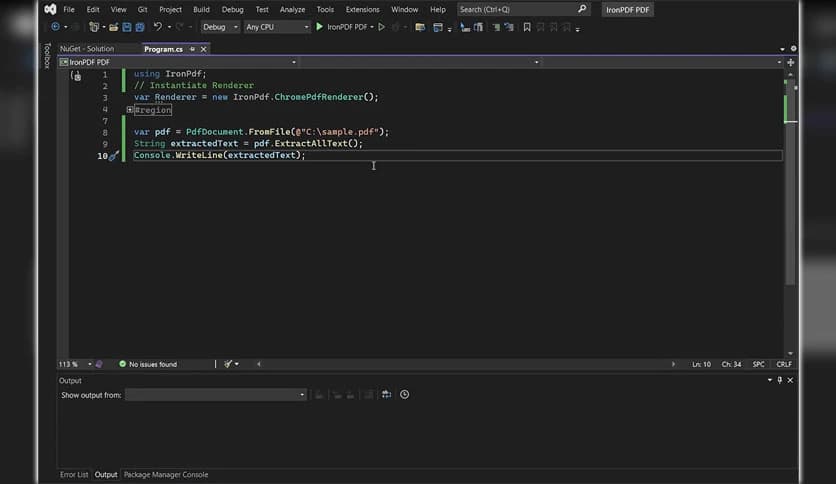Click the screwdriver quick actions icon on line 10
The height and width of the screenshot is (484, 836).
[x=113, y=156]
